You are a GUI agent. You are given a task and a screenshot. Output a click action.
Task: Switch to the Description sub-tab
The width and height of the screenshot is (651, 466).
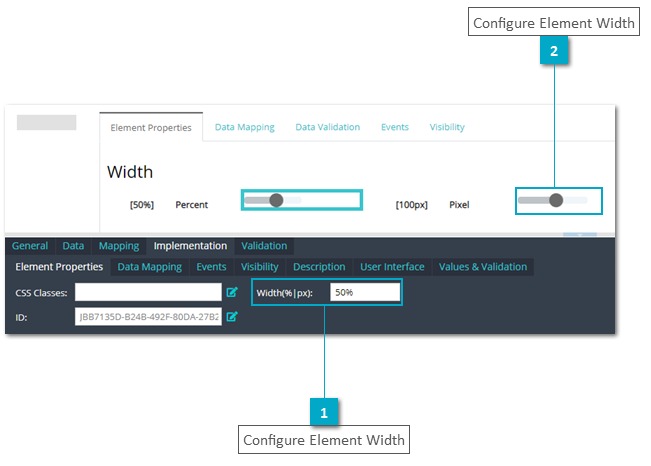(319, 267)
